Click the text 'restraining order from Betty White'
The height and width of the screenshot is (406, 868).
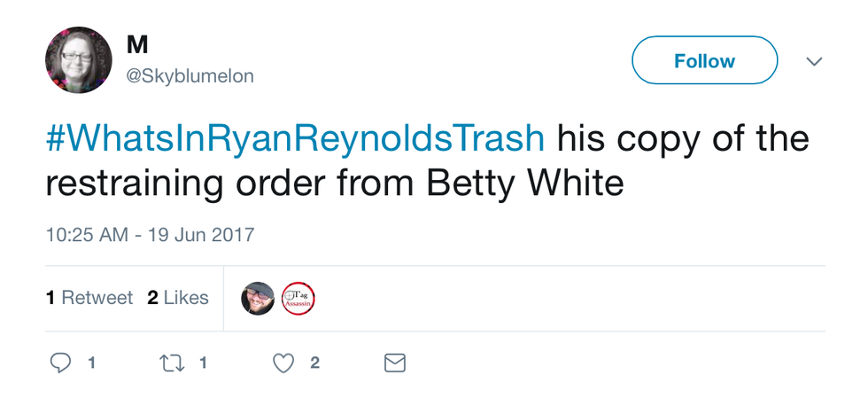click(336, 184)
